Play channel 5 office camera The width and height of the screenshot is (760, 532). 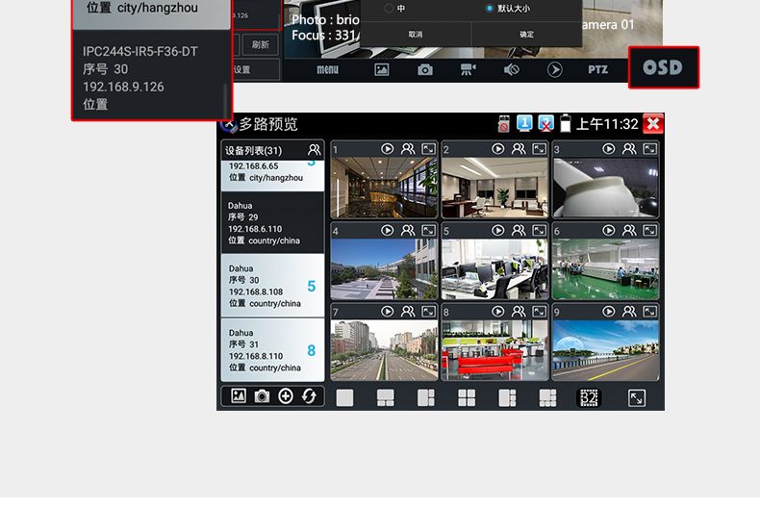[497, 230]
